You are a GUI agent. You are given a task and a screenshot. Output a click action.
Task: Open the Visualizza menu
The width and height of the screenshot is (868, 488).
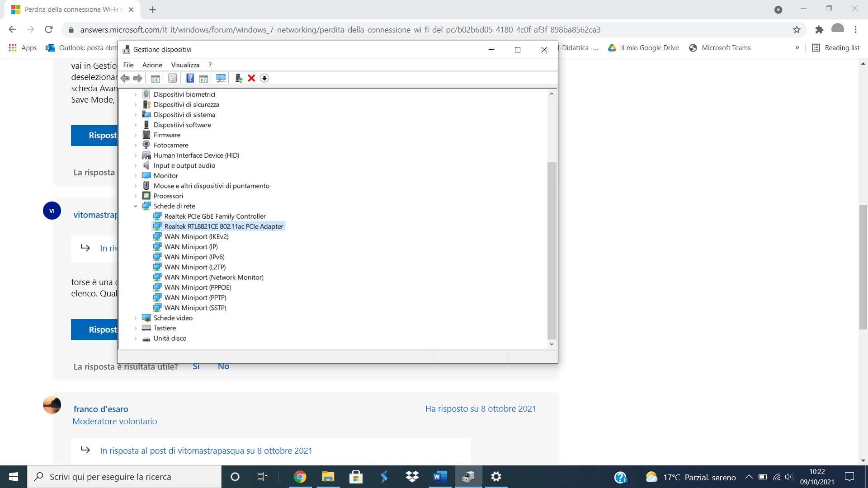(x=185, y=65)
